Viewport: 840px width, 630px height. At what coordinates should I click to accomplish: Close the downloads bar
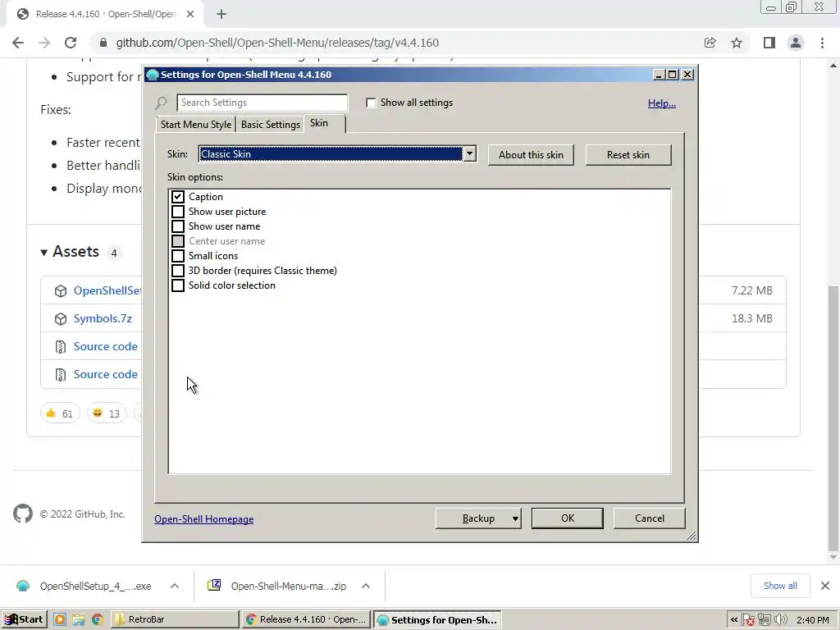click(825, 586)
